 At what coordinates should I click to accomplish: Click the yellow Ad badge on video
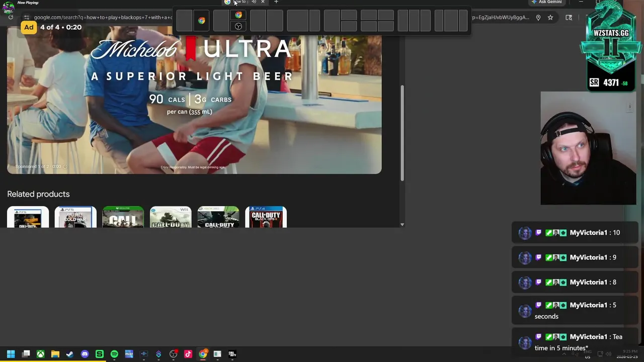pos(29,27)
